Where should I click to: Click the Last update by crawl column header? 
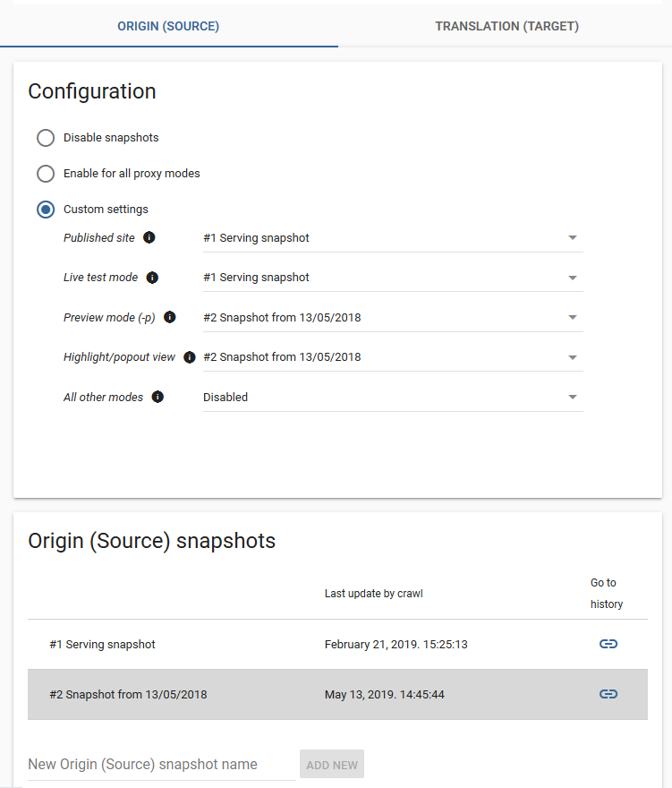click(374, 594)
